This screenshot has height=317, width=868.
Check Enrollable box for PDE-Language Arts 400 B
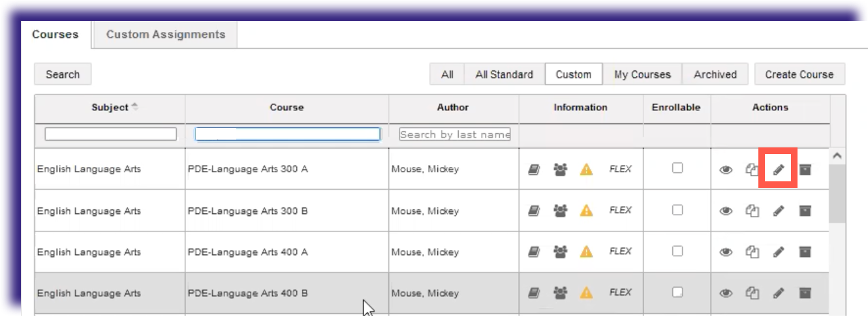coord(677,292)
